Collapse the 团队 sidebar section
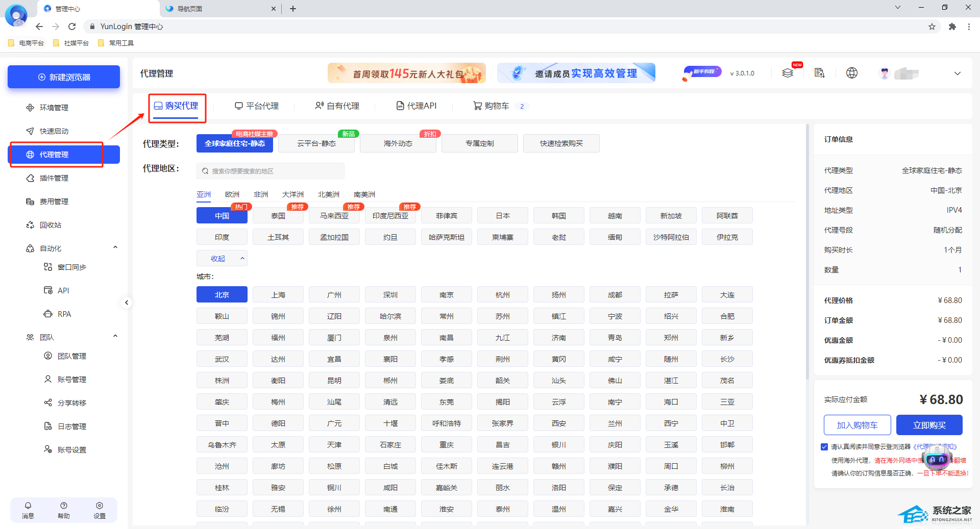The image size is (980, 529). coord(115,337)
